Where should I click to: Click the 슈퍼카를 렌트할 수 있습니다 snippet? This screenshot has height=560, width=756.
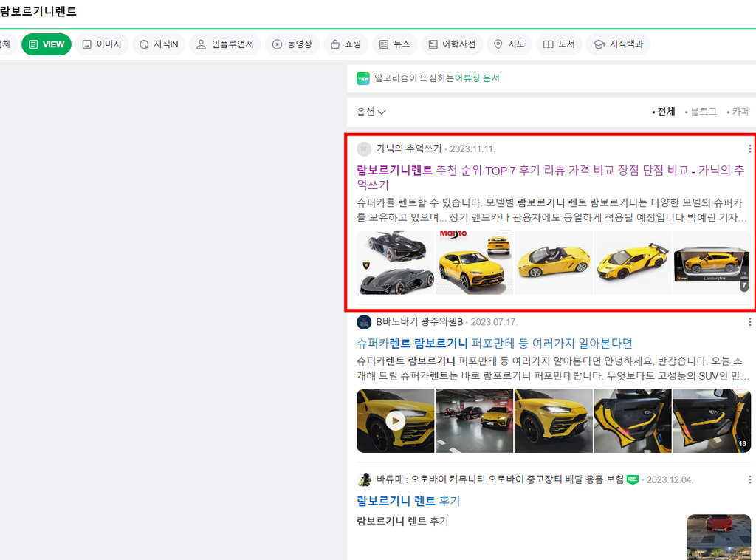(551, 211)
